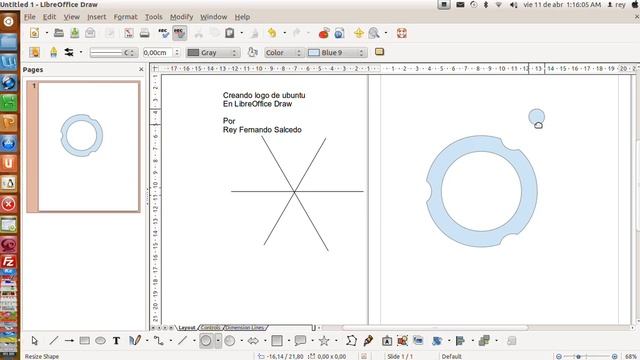Image resolution: width=640 pixels, height=360 pixels.
Task: Open the Insert menu
Action: [x=96, y=17]
